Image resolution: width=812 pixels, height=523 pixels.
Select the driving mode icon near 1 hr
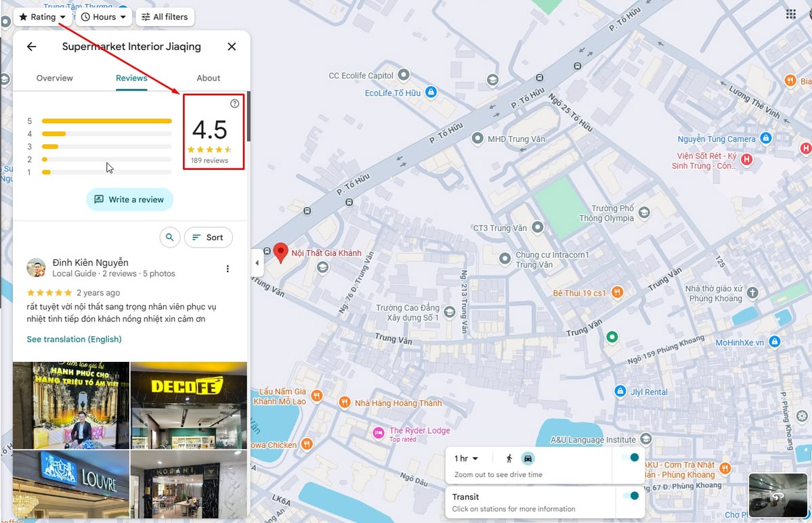pos(527,458)
